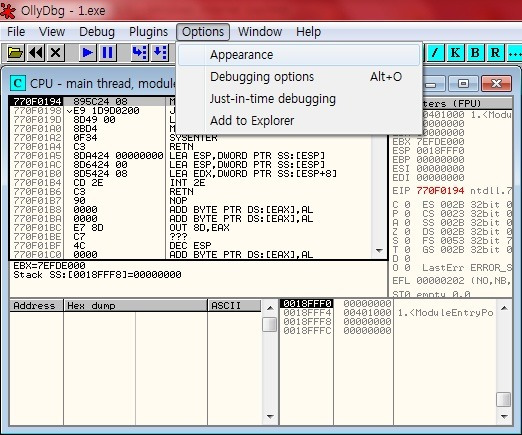Open the Help menu
522x435 pixels.
pyautogui.click(x=308, y=32)
